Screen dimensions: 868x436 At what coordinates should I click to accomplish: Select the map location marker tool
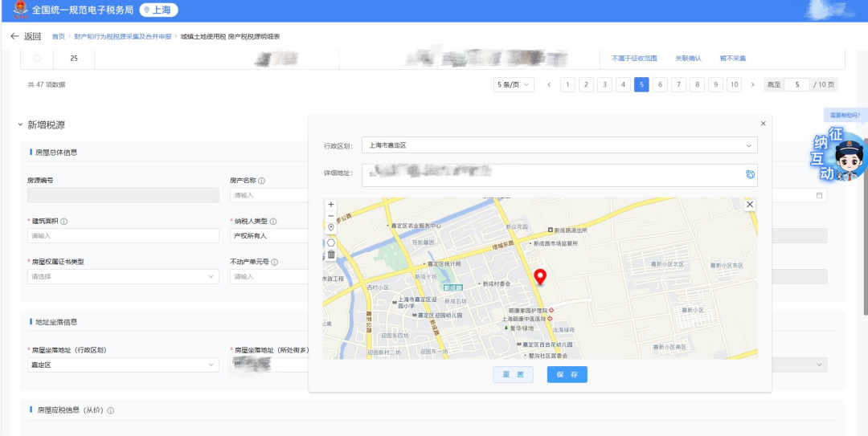point(330,228)
